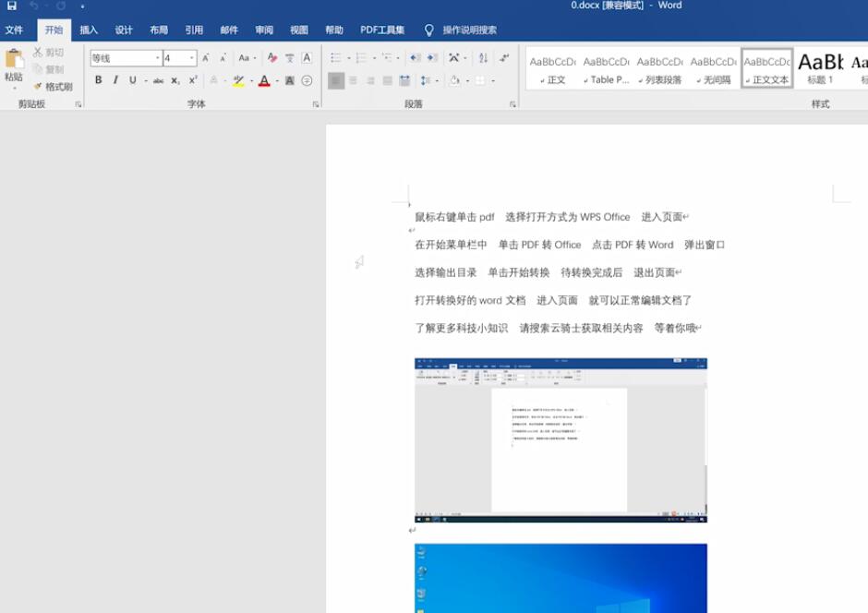868x613 pixels.
Task: Click the superscript x² button
Action: 193,80
